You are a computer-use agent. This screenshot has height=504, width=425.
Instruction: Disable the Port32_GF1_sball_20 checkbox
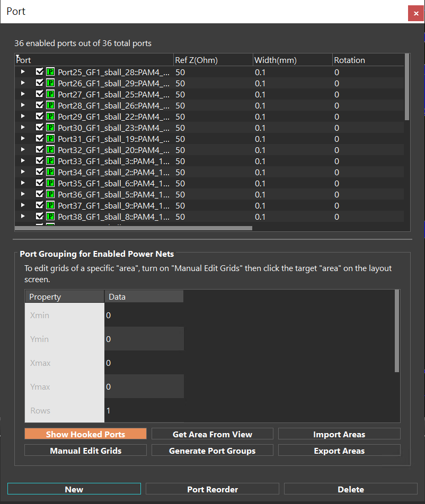coord(40,149)
